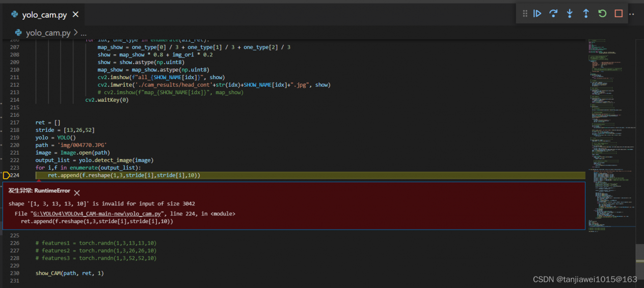Click the Python file icon in the tab

pyautogui.click(x=15, y=15)
